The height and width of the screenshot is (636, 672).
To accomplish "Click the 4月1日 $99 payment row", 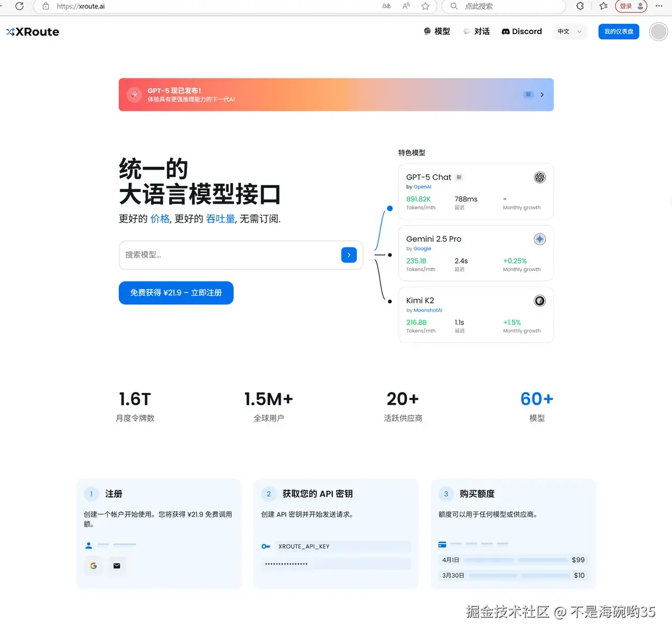I will [513, 560].
